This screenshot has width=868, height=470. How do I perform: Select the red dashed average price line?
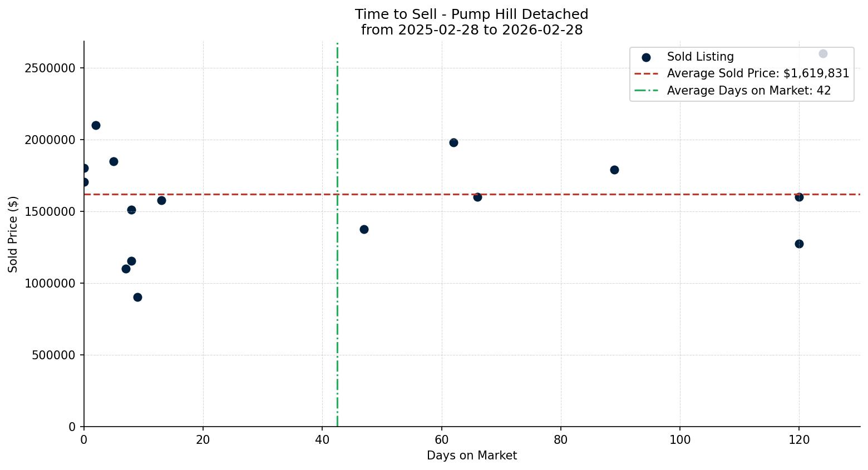tap(389, 194)
